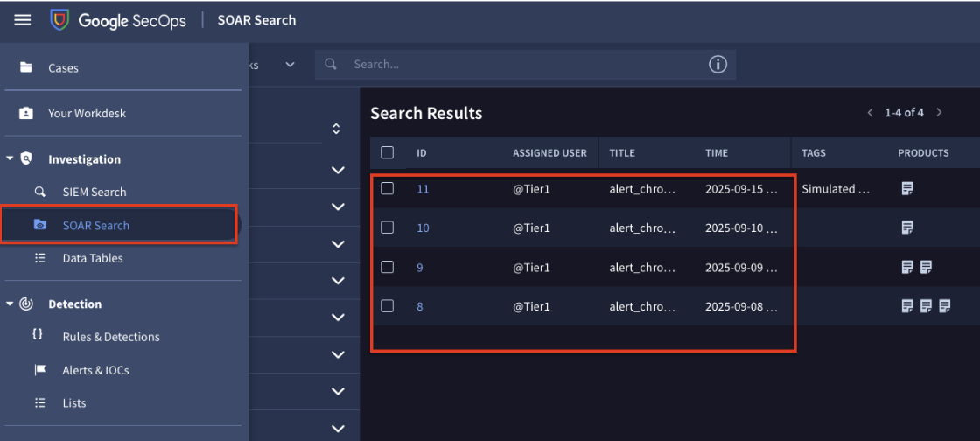Click the 2025-09-08 time cell
Image resolution: width=980 pixels, height=441 pixels.
741,306
